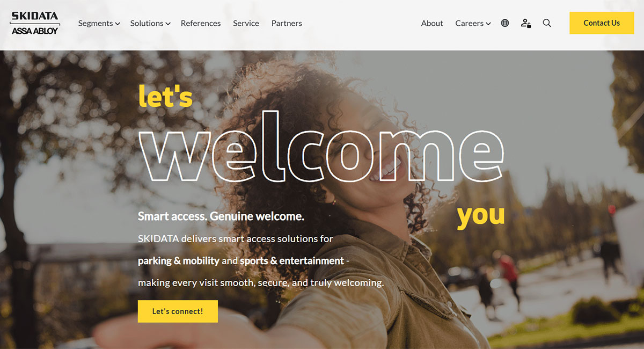This screenshot has width=644, height=349.
Task: Open the language globe icon
Action: point(505,23)
